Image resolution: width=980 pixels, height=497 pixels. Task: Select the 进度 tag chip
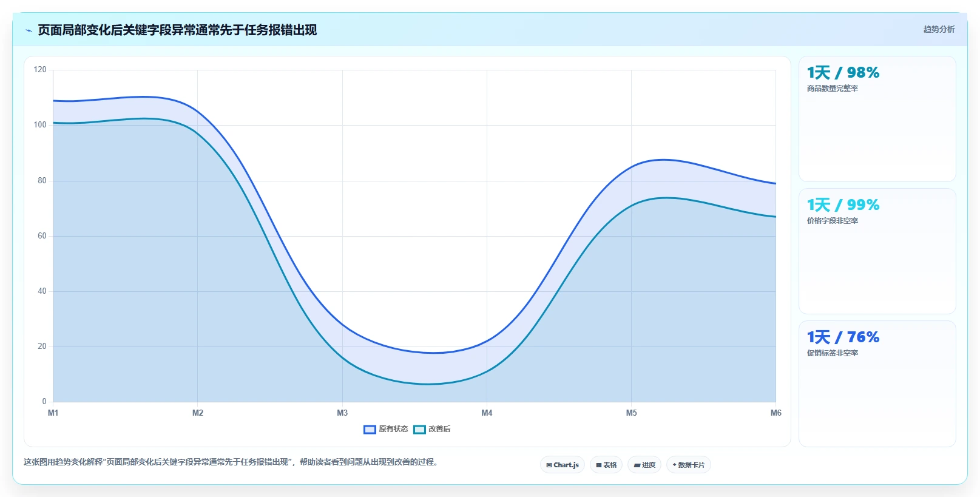[644, 465]
